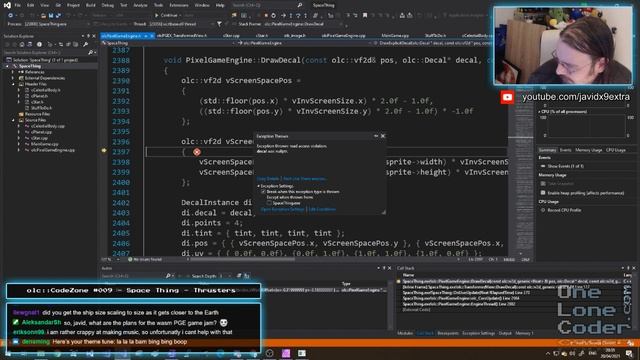Click the Open File folder toolbar icon
This screenshot has height=360, width=640.
point(43,16)
